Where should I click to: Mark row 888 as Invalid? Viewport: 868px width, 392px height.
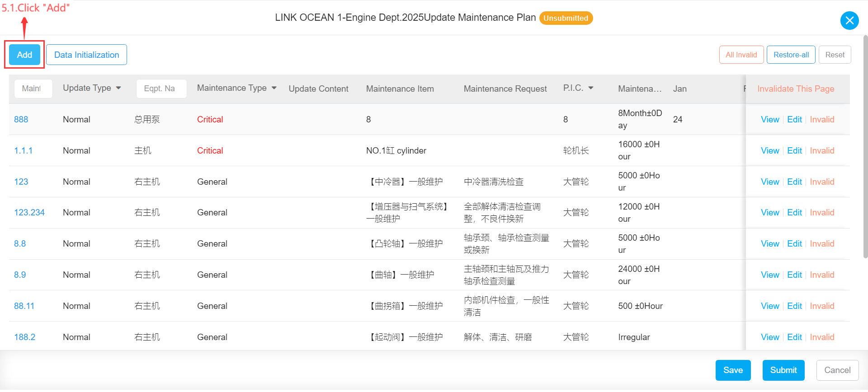pyautogui.click(x=822, y=120)
